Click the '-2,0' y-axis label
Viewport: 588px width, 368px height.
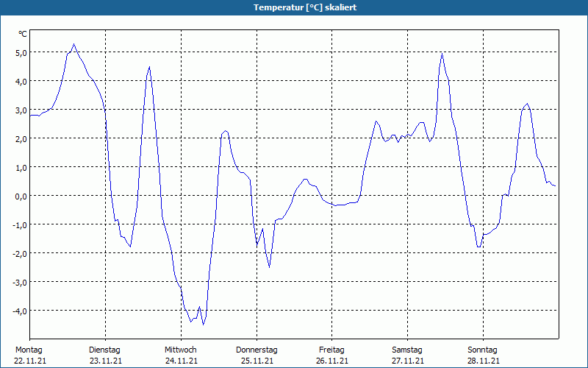coord(20,253)
